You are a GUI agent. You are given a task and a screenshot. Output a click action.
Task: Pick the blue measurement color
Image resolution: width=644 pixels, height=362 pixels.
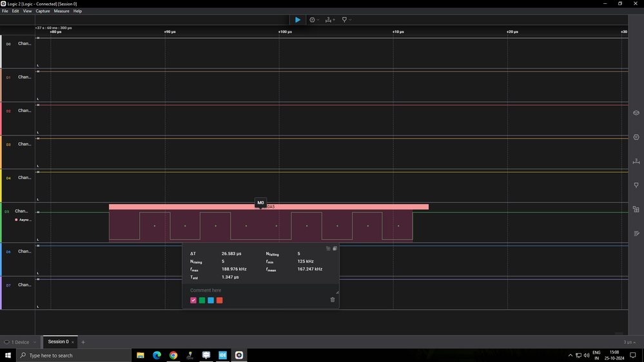pos(211,300)
